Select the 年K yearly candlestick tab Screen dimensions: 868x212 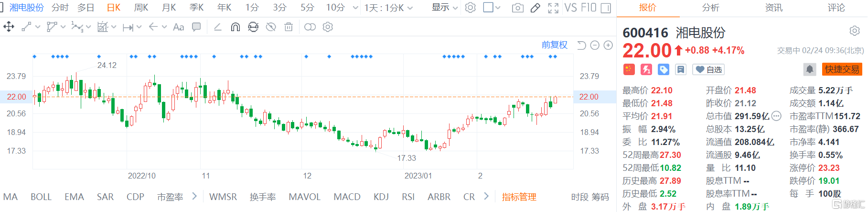pyautogui.click(x=224, y=8)
